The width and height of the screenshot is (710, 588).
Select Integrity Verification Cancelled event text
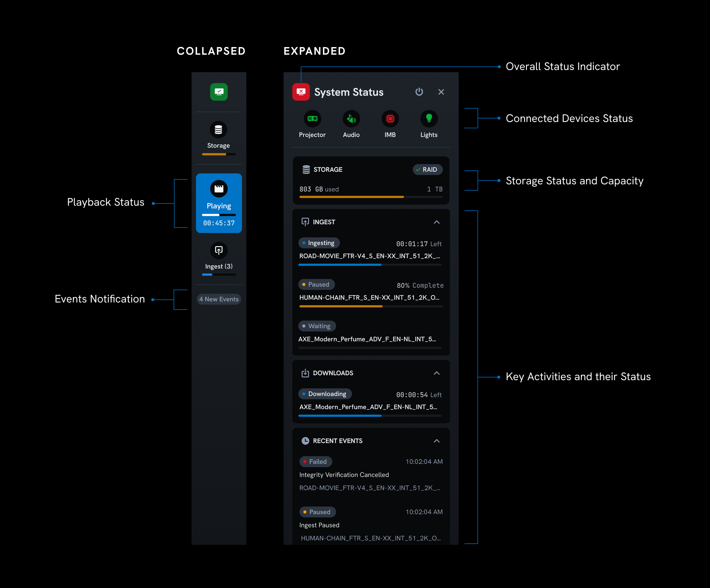click(344, 475)
